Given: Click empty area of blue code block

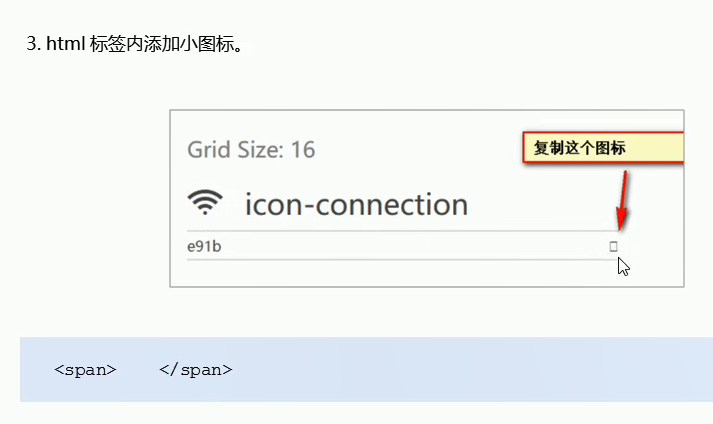Looking at the screenshot, I should point(455,369).
